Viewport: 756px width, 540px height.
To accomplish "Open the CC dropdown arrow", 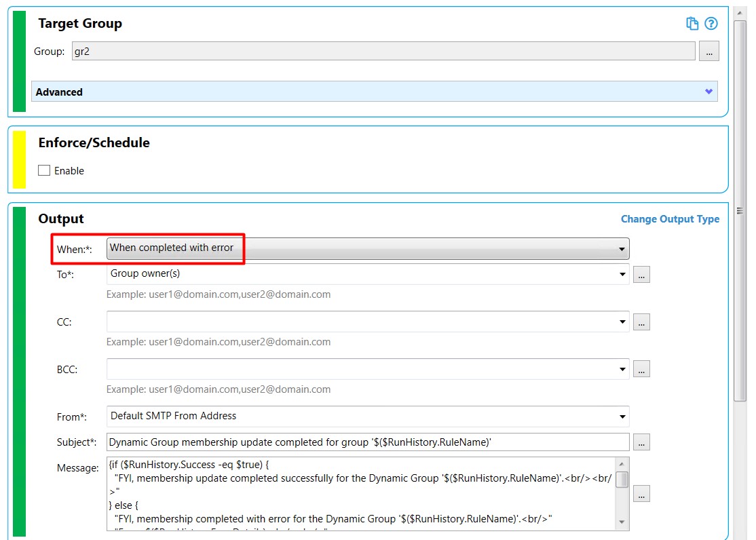I will pos(622,322).
